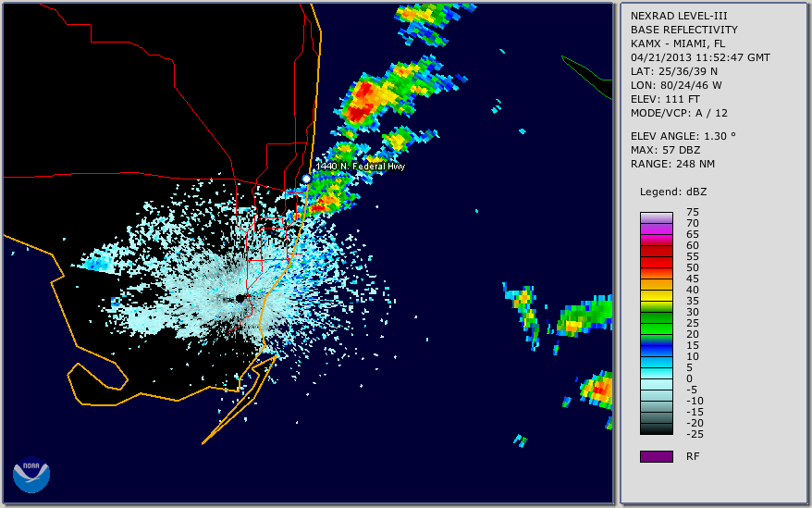Select the NEXRAD LEVEL-III title text
The width and height of the screenshot is (812, 508).
[679, 16]
